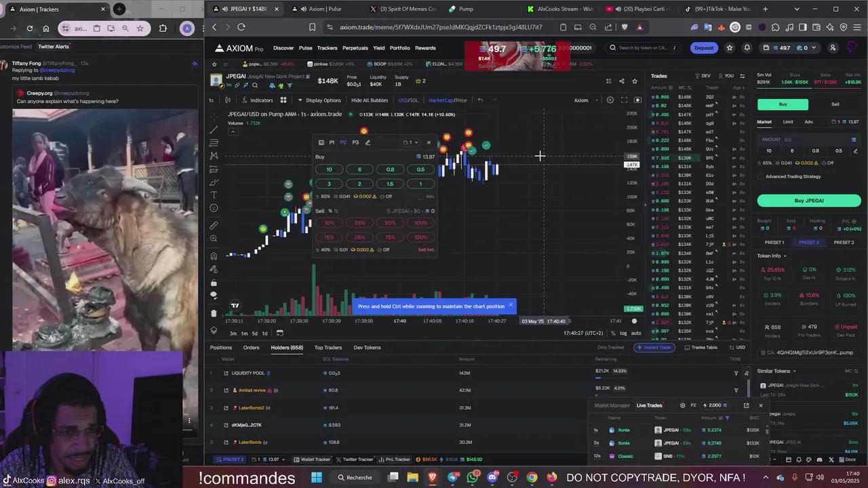Toggle the log scale on the chart
Viewport: 868px width, 488px height.
623,333
